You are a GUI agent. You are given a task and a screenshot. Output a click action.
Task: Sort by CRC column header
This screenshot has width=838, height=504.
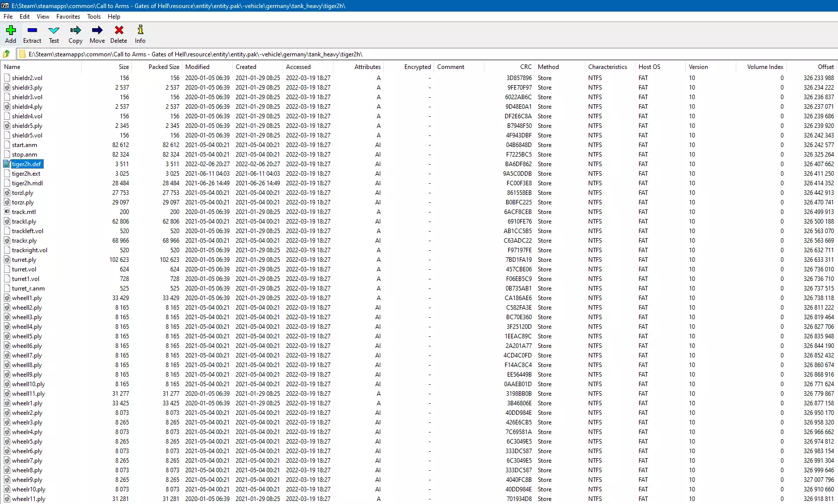509,67
